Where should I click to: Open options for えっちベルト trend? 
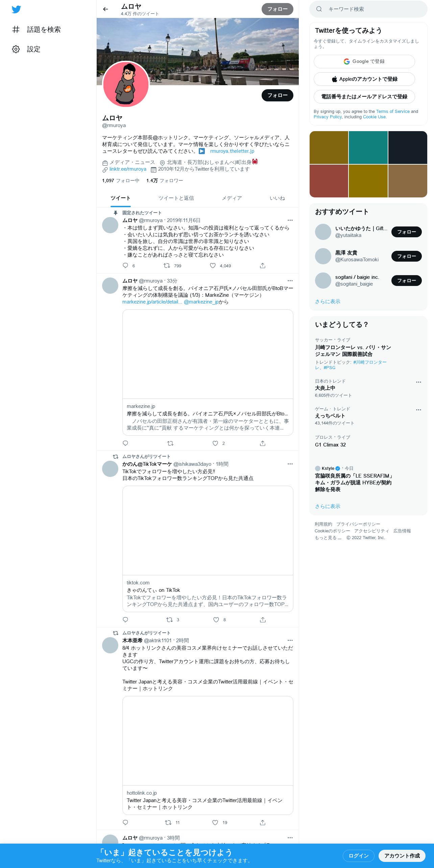pyautogui.click(x=418, y=410)
